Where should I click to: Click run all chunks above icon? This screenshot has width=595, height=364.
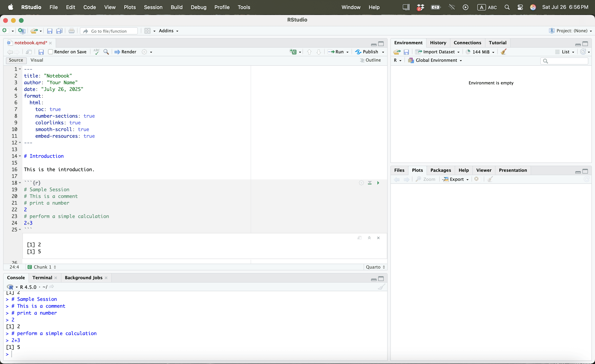click(370, 183)
